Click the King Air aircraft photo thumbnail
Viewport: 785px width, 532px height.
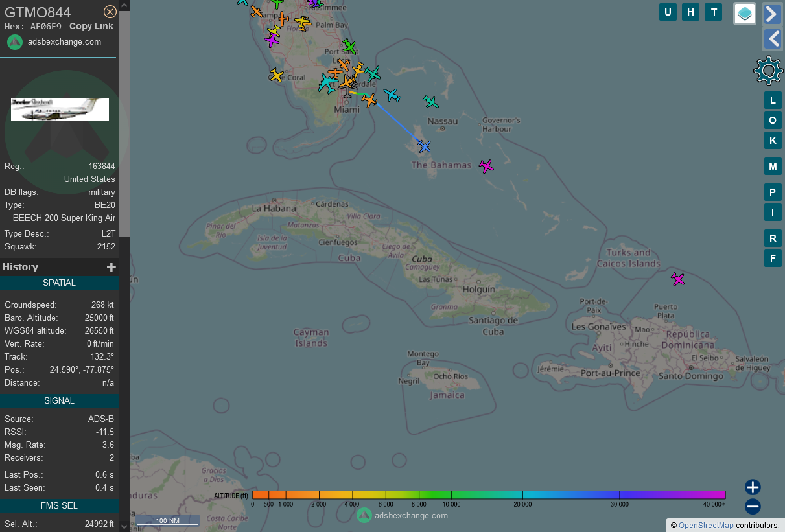pyautogui.click(x=60, y=110)
